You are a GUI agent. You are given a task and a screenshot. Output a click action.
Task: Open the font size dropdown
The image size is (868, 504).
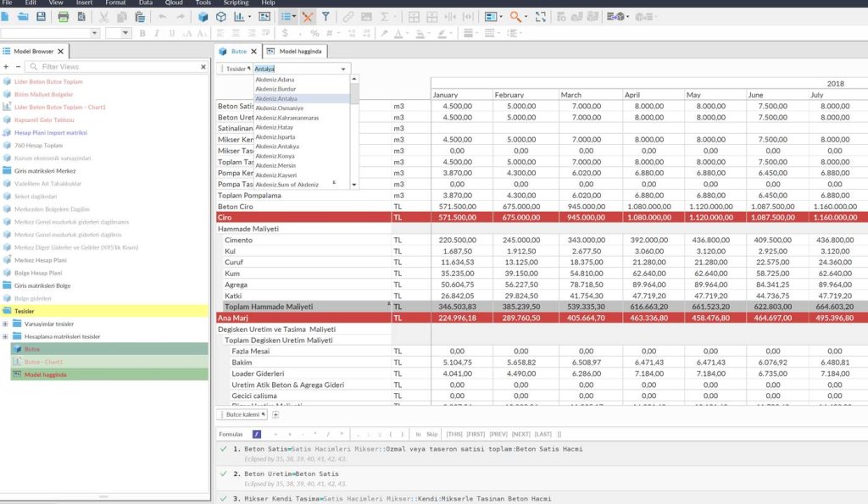tap(125, 33)
